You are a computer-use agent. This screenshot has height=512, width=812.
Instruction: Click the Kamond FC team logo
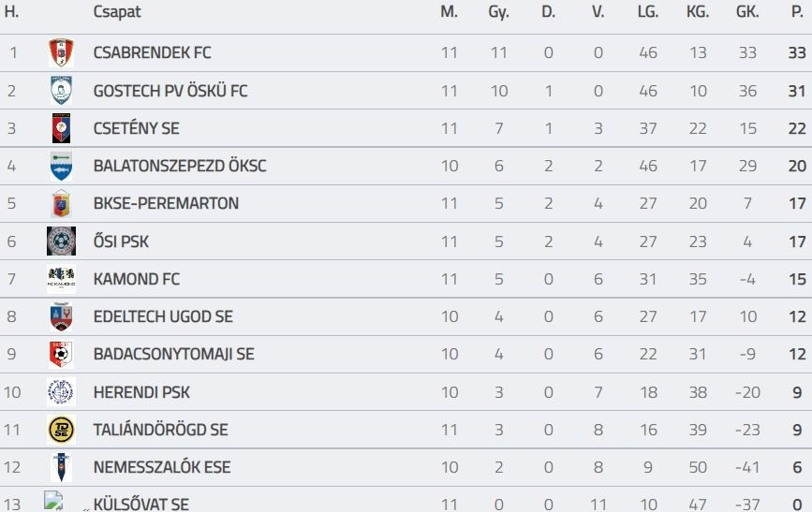click(61, 279)
